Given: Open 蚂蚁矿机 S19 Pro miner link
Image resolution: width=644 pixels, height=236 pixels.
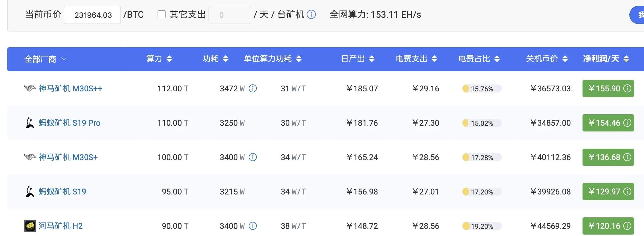Looking at the screenshot, I should click(x=69, y=123).
